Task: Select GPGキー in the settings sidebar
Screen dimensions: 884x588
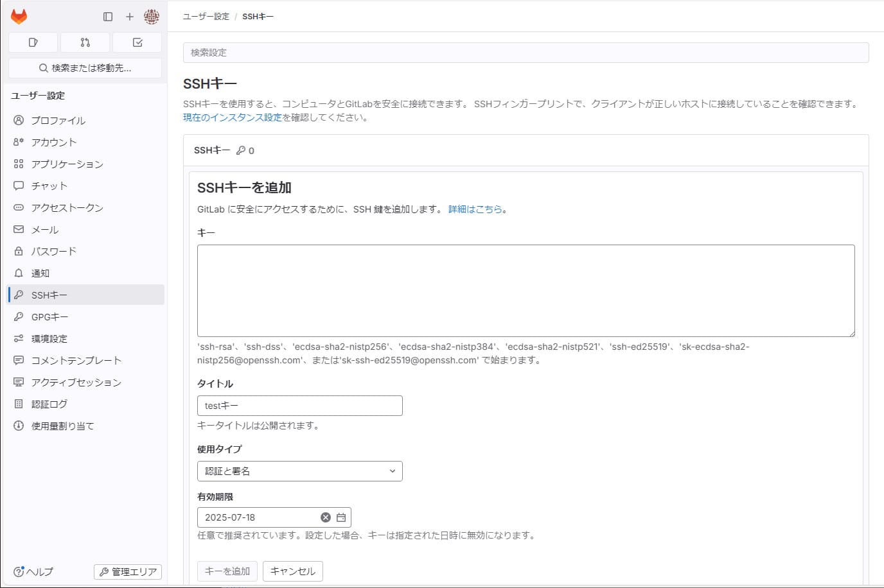Action: pos(48,316)
